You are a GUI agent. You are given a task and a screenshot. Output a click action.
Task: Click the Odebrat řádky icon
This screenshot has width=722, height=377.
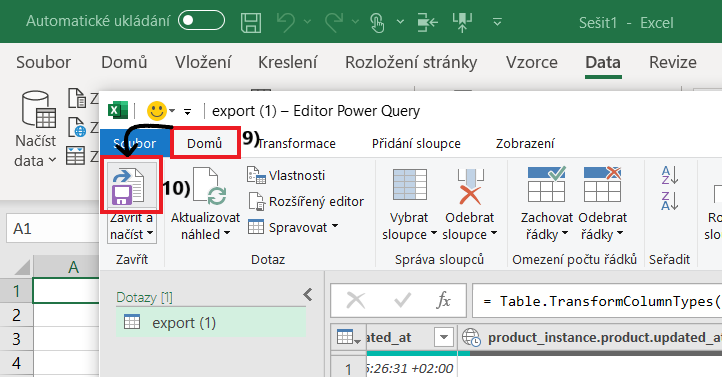[602, 185]
